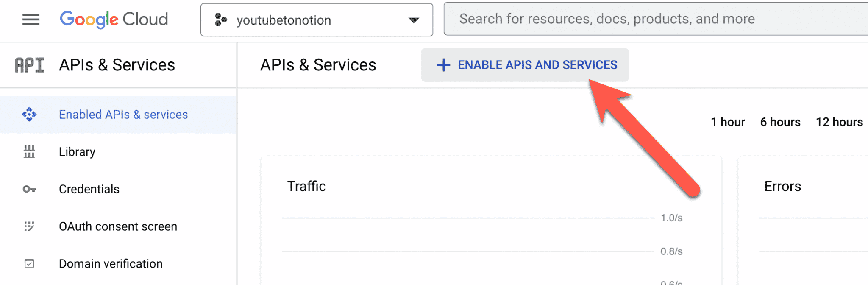Select the Enabled APIs & services dashboard icon
The image size is (868, 285).
29,114
